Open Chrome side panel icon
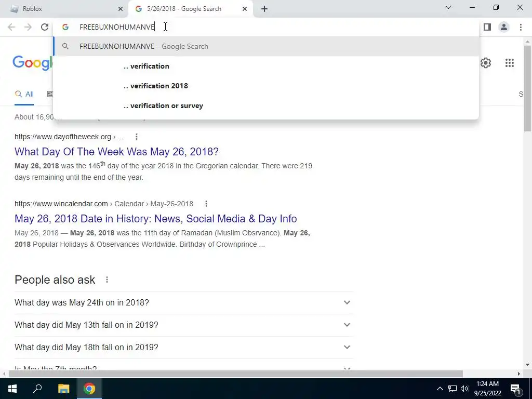The image size is (532, 399). click(x=487, y=27)
